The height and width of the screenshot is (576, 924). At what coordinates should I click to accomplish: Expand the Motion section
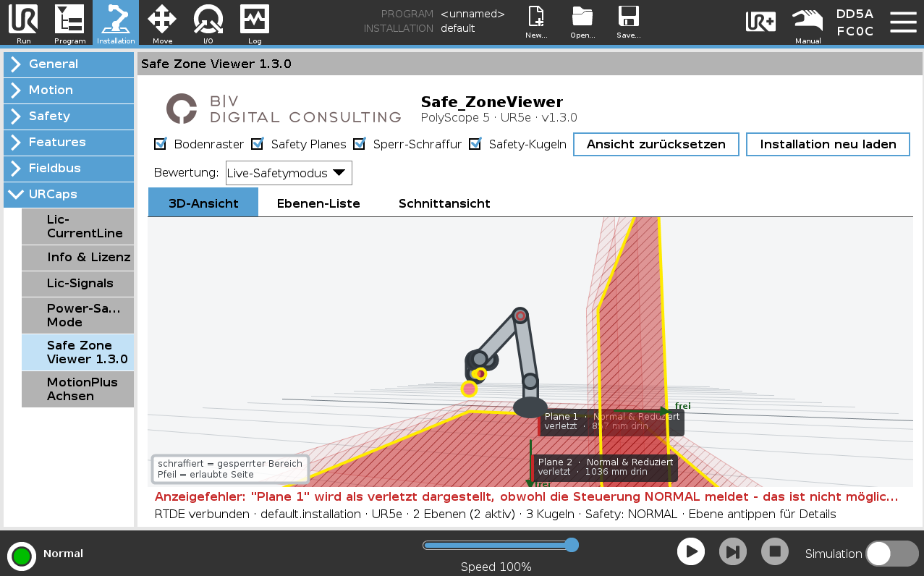coord(69,90)
